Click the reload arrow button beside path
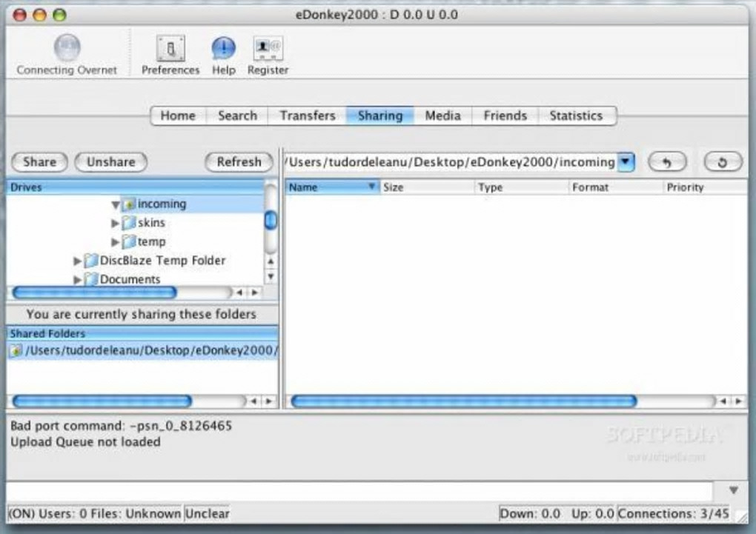 (723, 162)
